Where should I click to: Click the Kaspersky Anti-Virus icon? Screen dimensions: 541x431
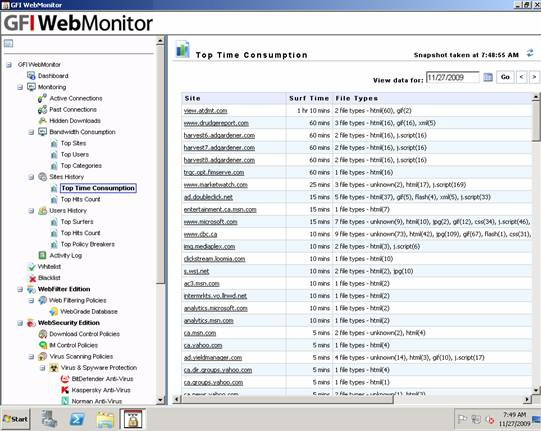point(65,390)
